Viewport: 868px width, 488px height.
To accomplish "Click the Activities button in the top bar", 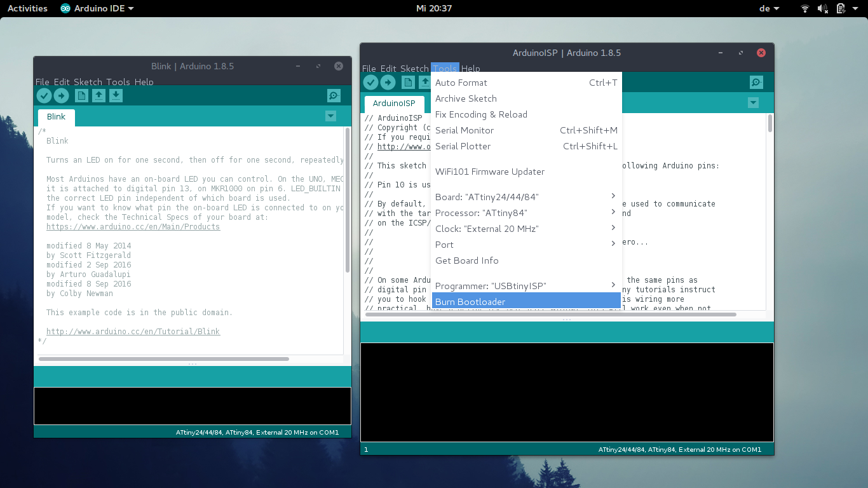I will (27, 8).
